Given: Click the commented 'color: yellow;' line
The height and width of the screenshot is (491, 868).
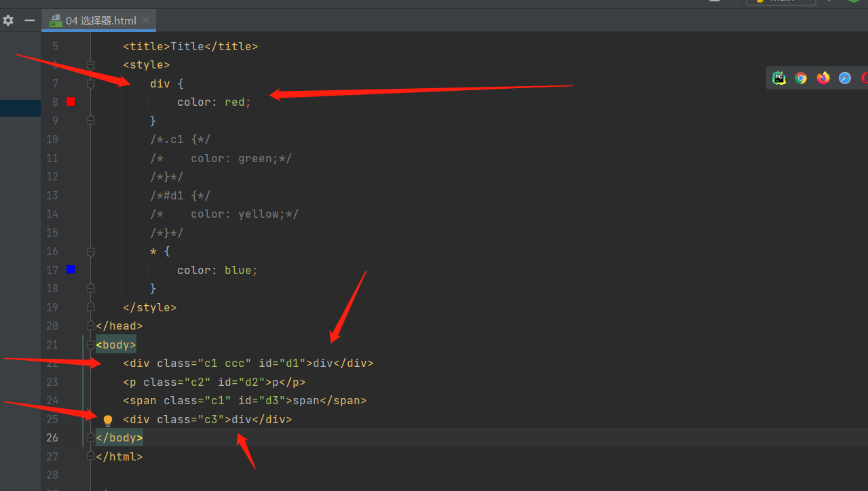Looking at the screenshot, I should pos(225,214).
